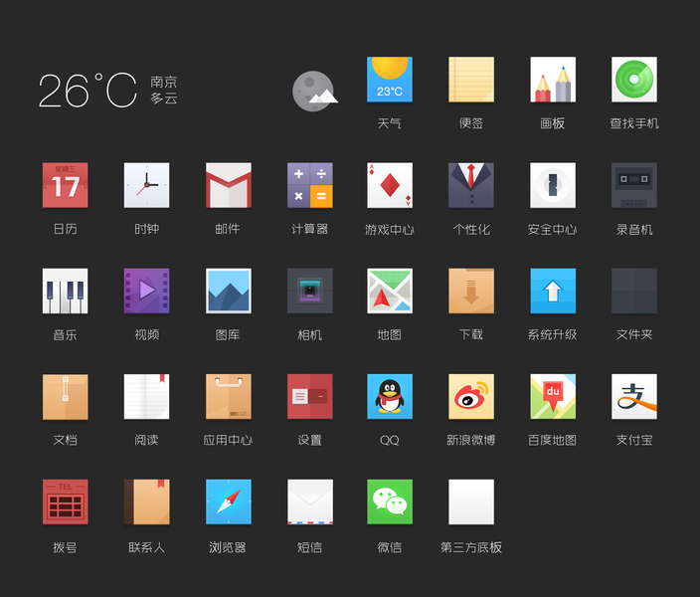The image size is (700, 597).
Task: Open the 便签 notes app icon
Action: [471, 80]
